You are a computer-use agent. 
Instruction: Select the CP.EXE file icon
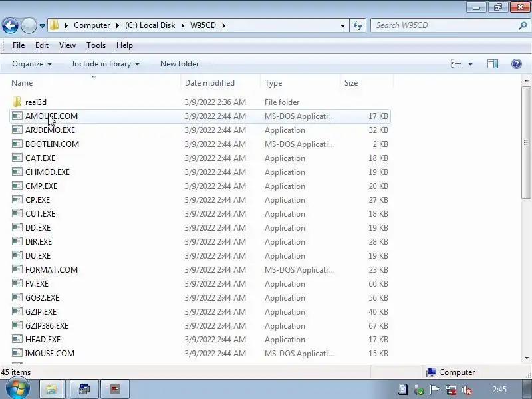tap(17, 199)
